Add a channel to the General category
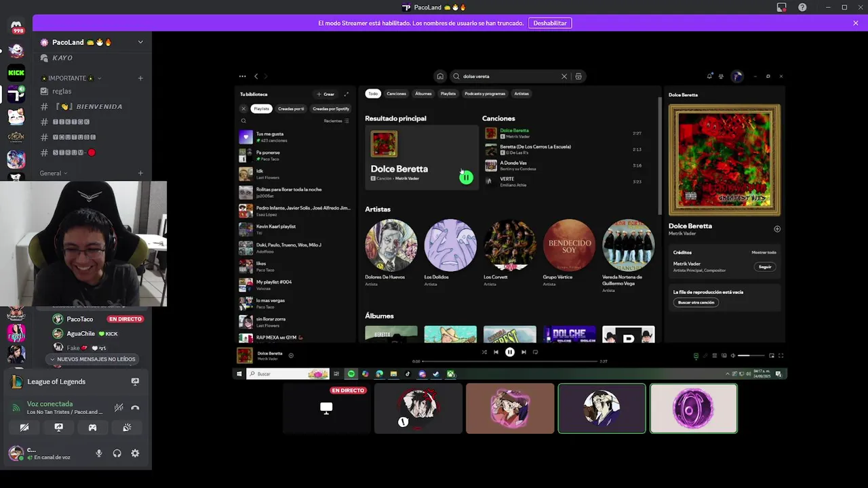This screenshot has height=488, width=868. tap(140, 173)
